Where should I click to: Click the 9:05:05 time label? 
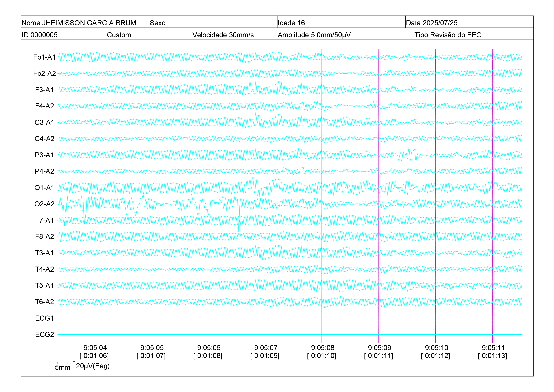click(x=152, y=348)
